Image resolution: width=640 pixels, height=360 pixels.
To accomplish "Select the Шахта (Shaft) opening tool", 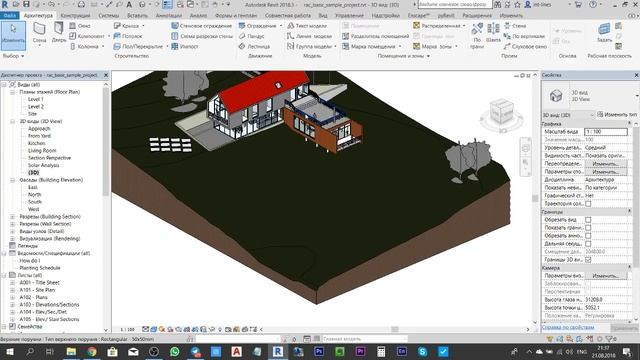I will pyautogui.click(x=493, y=33).
